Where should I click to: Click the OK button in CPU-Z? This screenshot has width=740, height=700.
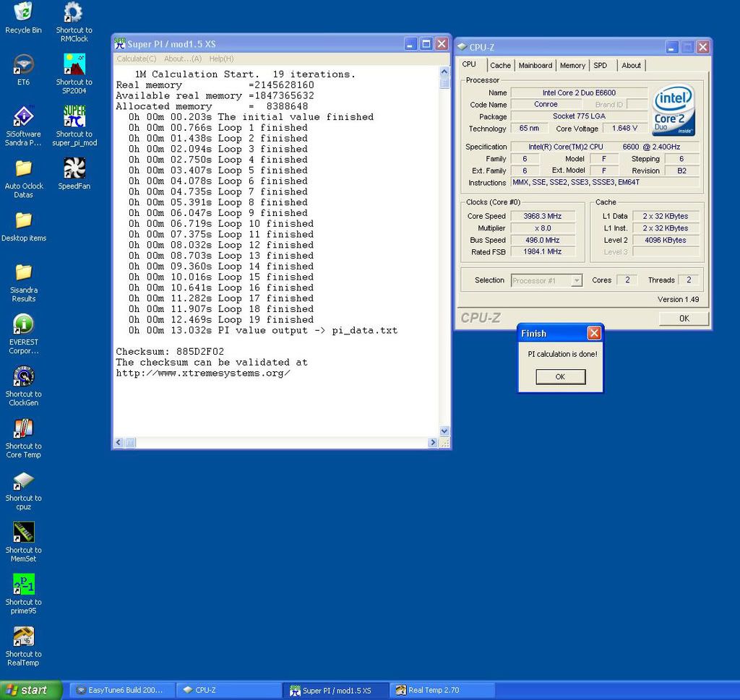coord(684,319)
